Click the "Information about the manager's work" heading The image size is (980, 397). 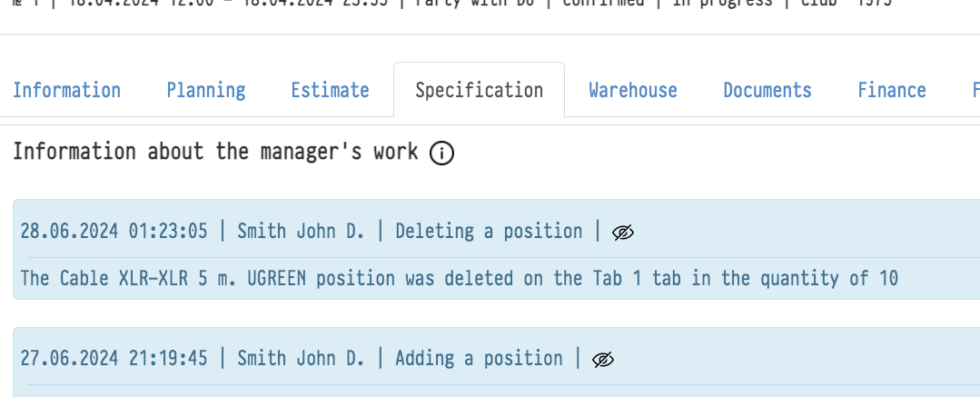(x=215, y=152)
